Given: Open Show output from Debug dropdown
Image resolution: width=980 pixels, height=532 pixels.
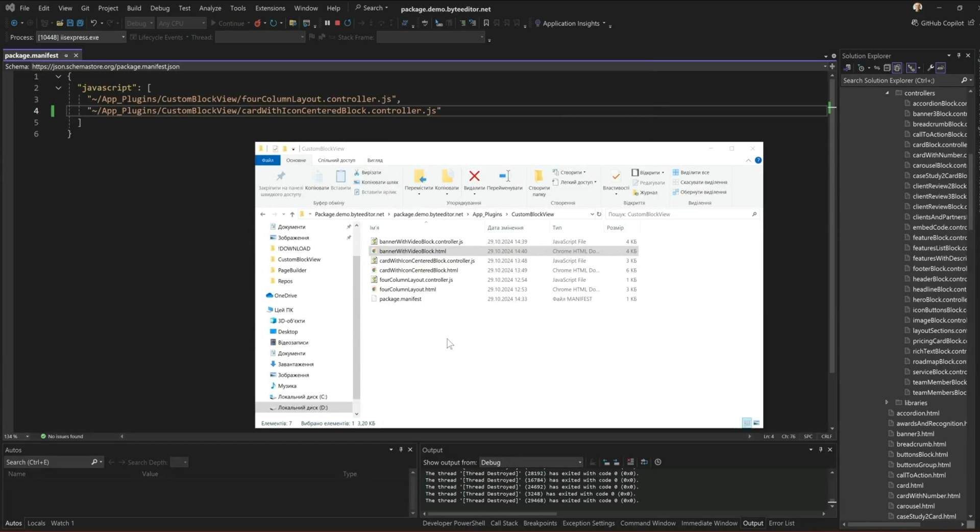Looking at the screenshot, I should pos(531,463).
